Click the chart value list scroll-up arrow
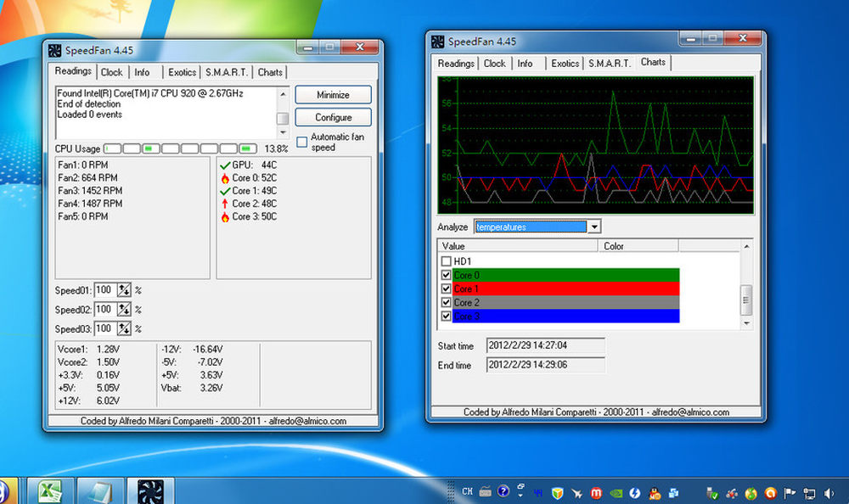This screenshot has height=504, width=849. pos(746,246)
